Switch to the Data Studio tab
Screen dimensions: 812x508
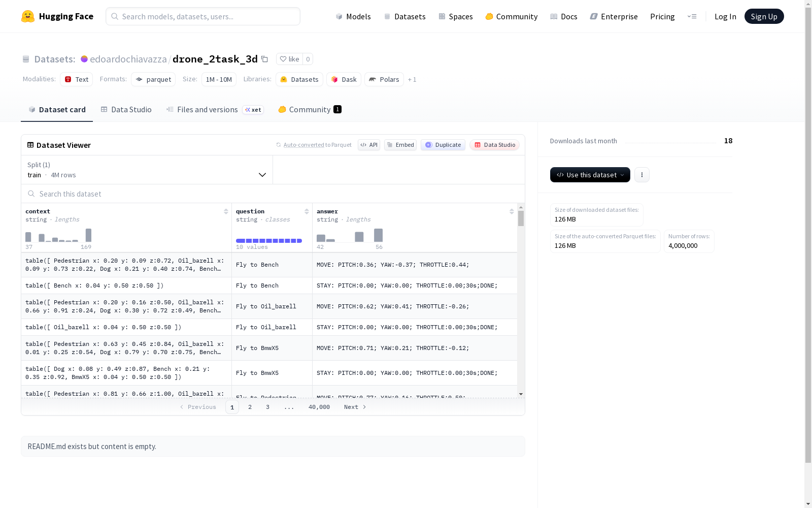126,109
